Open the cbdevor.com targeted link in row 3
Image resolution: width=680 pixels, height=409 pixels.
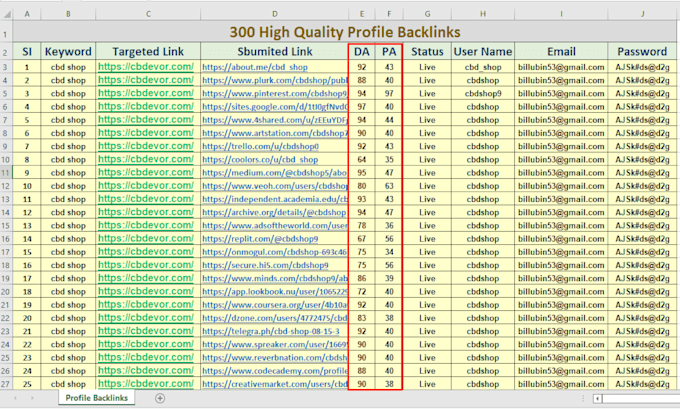click(x=146, y=67)
